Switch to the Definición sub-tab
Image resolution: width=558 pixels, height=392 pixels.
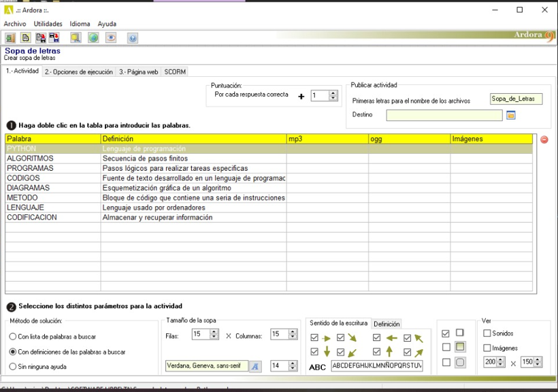(387, 324)
